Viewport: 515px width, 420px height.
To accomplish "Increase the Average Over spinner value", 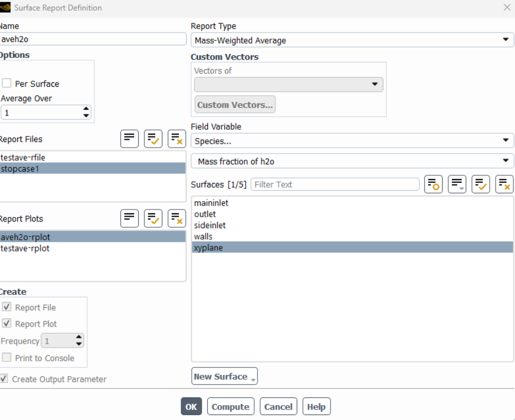I will pyautogui.click(x=86, y=109).
